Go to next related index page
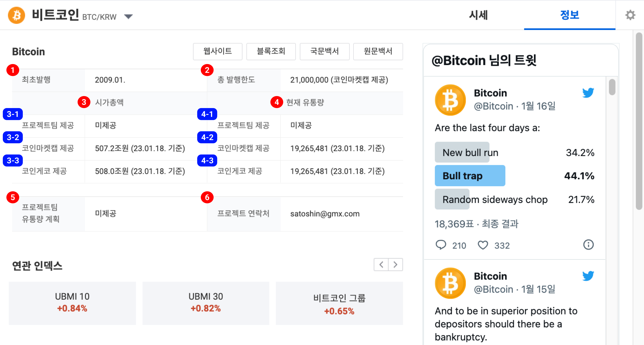 (x=395, y=264)
